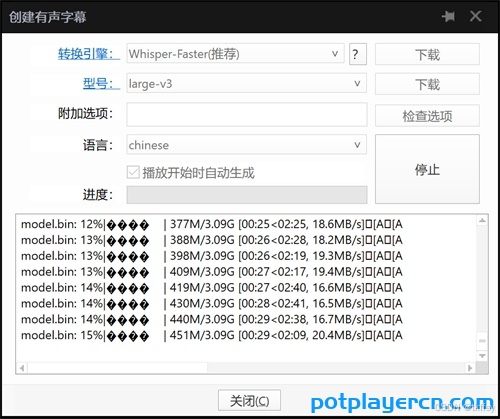Click the 检查选项 button
This screenshot has width=500, height=419.
[x=427, y=116]
